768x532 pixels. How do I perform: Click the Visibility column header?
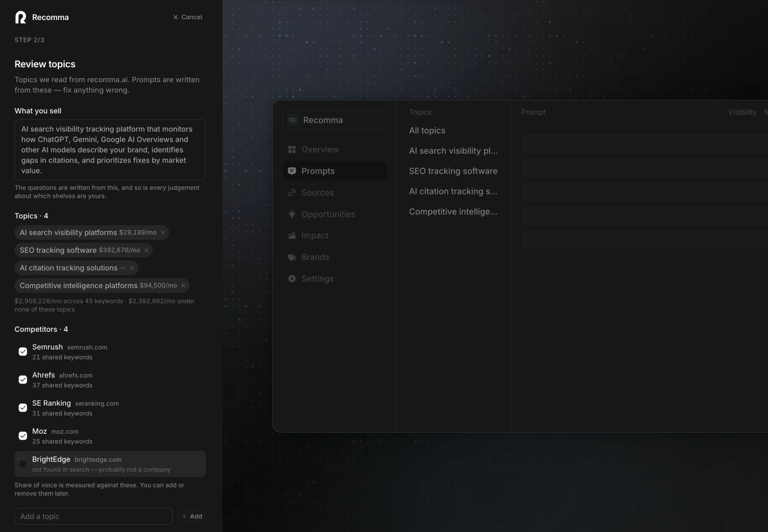click(x=742, y=112)
